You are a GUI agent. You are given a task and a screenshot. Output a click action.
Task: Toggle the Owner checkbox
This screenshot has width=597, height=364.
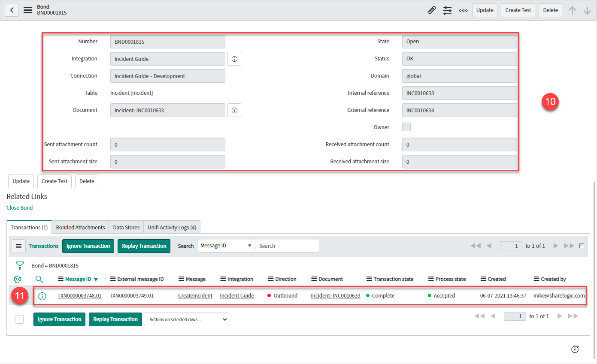pos(406,127)
